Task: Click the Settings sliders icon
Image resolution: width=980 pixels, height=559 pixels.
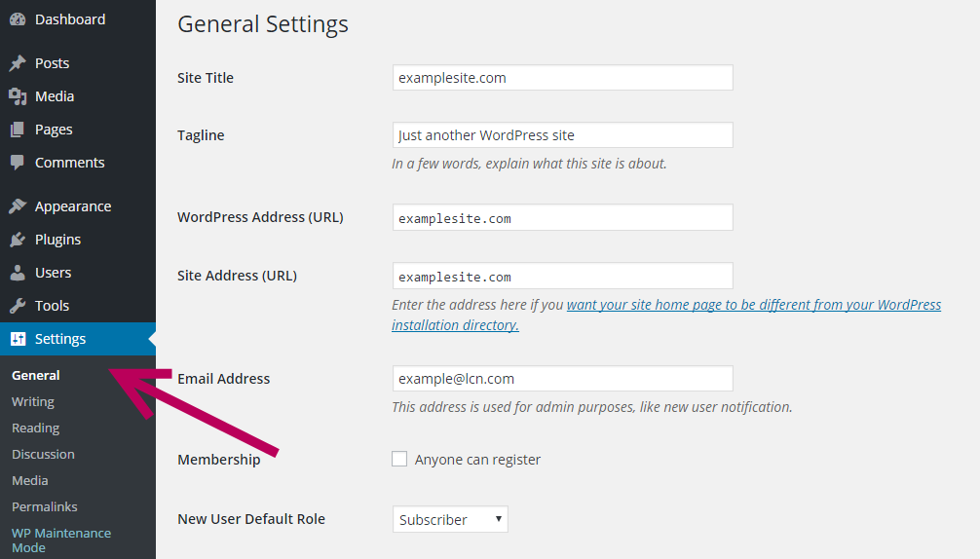Action: pos(18,339)
